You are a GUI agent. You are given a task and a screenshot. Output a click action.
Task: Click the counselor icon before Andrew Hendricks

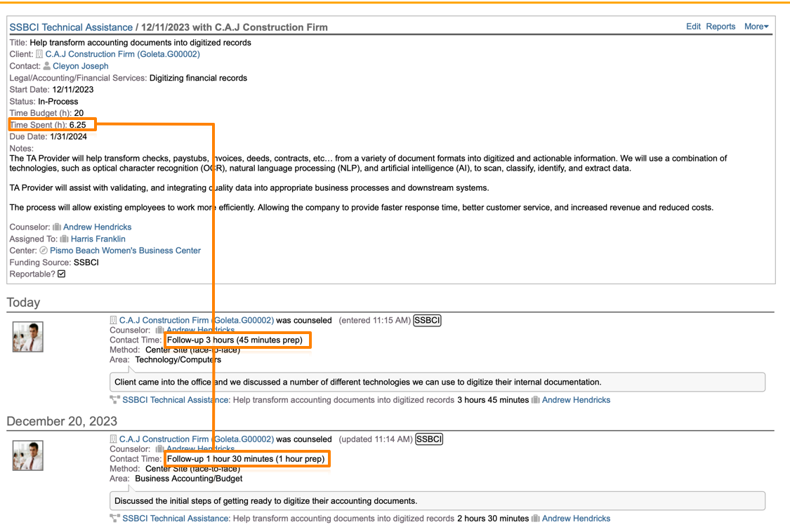coord(57,227)
